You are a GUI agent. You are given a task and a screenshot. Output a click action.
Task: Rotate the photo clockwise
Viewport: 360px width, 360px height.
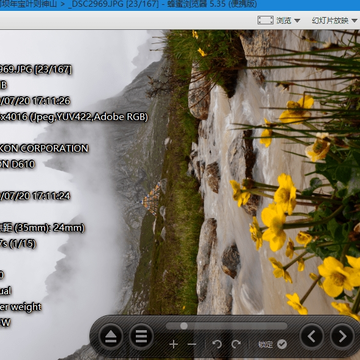point(236,344)
